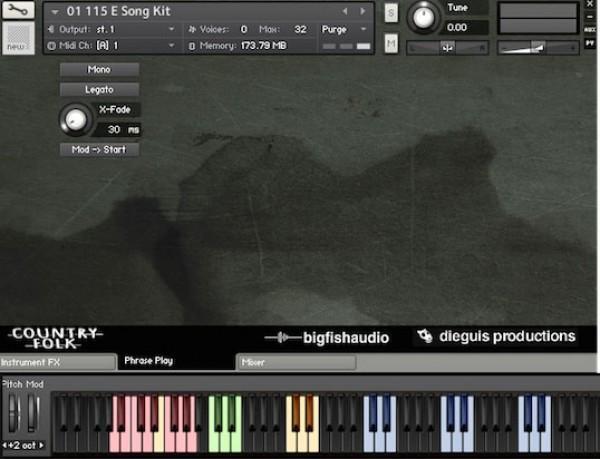Click the S solo button

tap(390, 12)
